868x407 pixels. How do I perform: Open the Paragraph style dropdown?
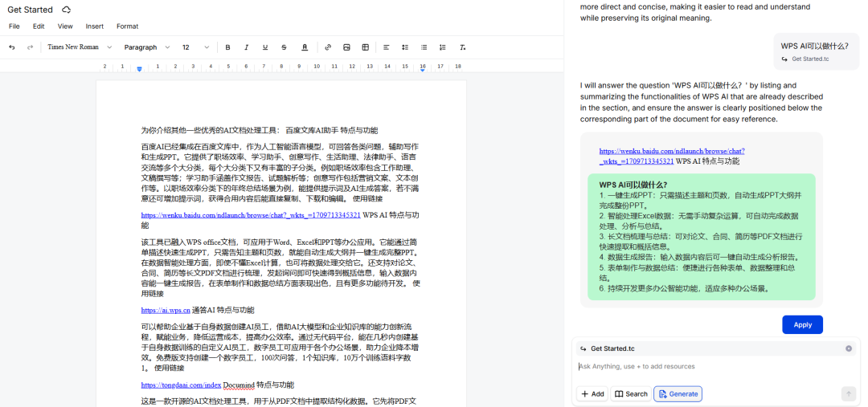(147, 47)
